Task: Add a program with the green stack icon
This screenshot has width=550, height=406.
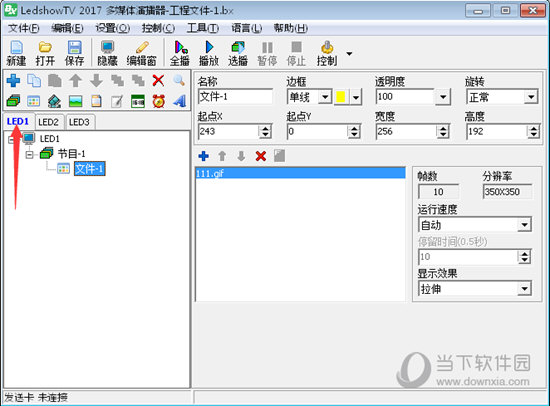Action: (x=13, y=101)
